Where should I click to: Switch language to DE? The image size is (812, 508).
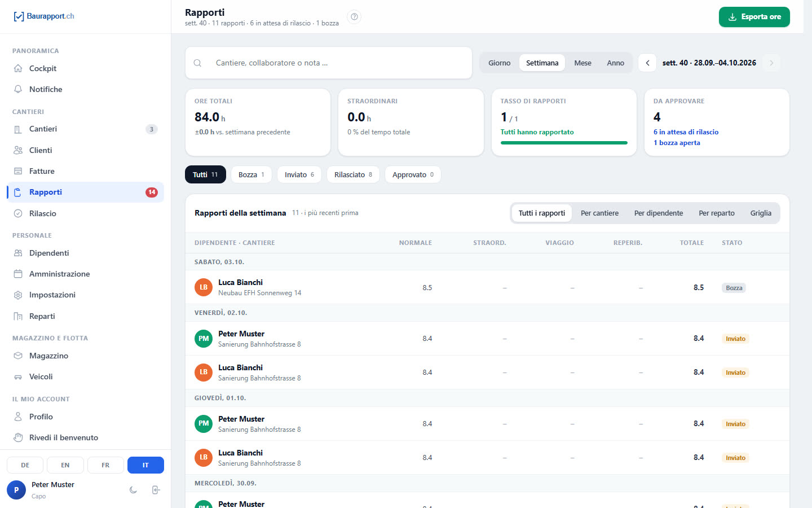click(x=25, y=465)
